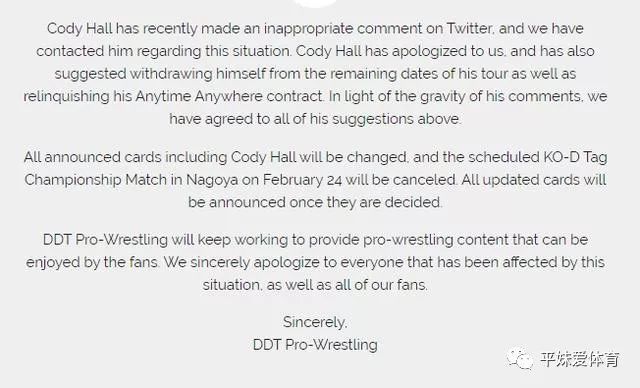The height and width of the screenshot is (388, 640).
Task: Click the closing word "Sincerely,"
Action: [x=315, y=322]
